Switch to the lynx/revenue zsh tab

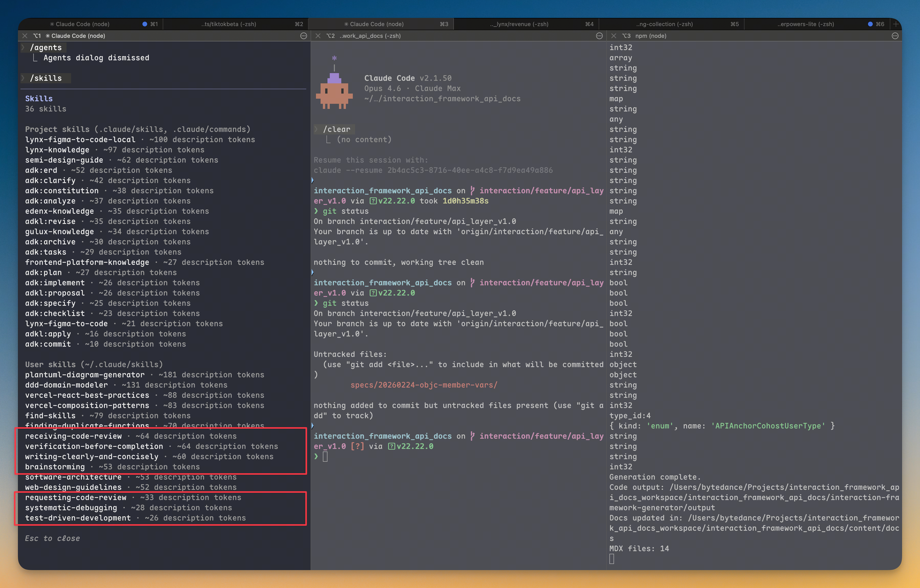coord(519,24)
